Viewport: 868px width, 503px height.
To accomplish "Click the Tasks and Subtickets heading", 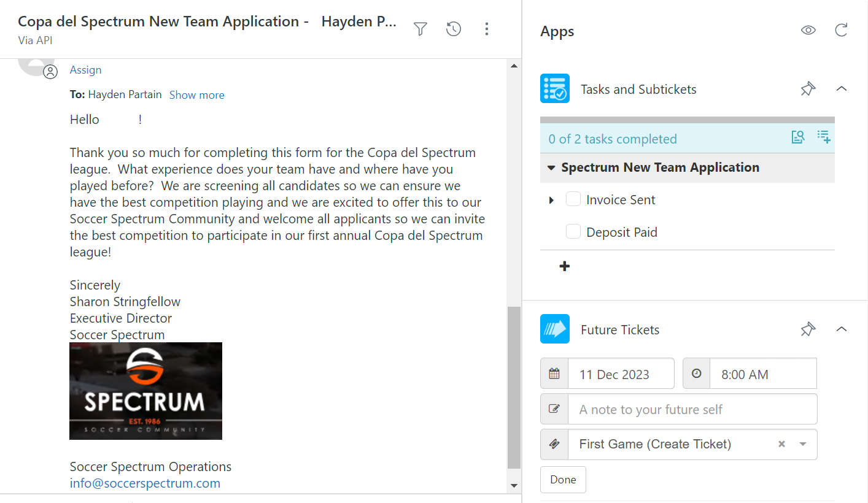I will click(x=638, y=90).
